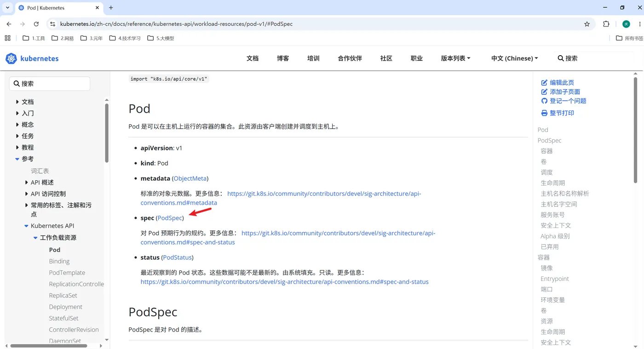
Task: Open the 博客 navigation menu item
Action: click(x=283, y=58)
